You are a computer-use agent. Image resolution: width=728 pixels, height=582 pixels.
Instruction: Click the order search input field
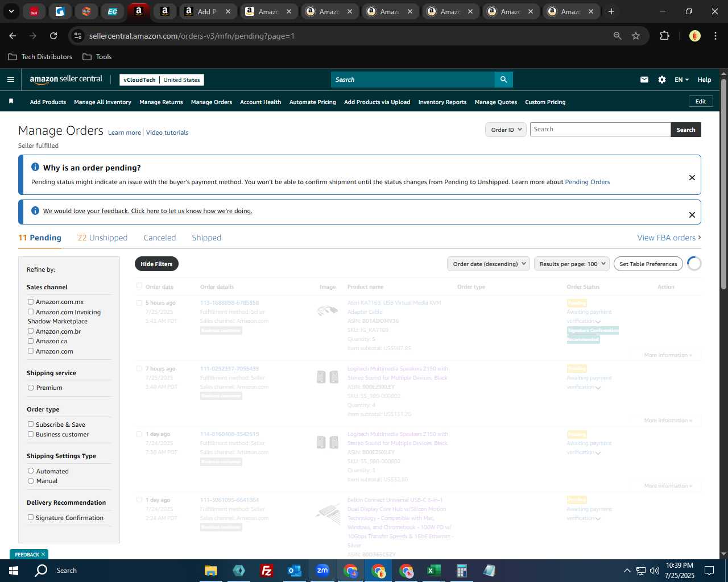[x=600, y=129]
